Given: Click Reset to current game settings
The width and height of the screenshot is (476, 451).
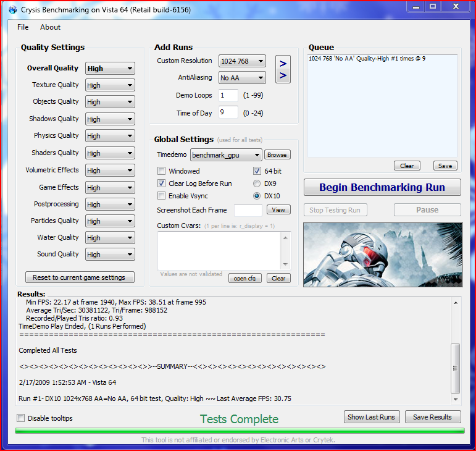Looking at the screenshot, I should [80, 277].
